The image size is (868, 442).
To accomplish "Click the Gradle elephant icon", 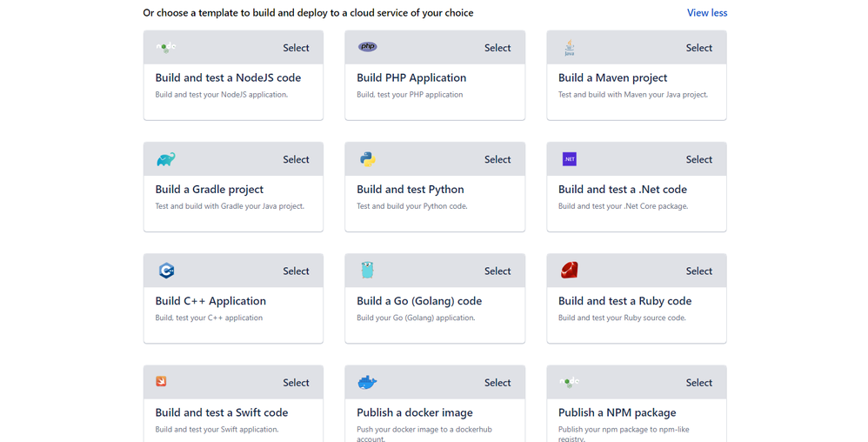I will pyautogui.click(x=166, y=159).
